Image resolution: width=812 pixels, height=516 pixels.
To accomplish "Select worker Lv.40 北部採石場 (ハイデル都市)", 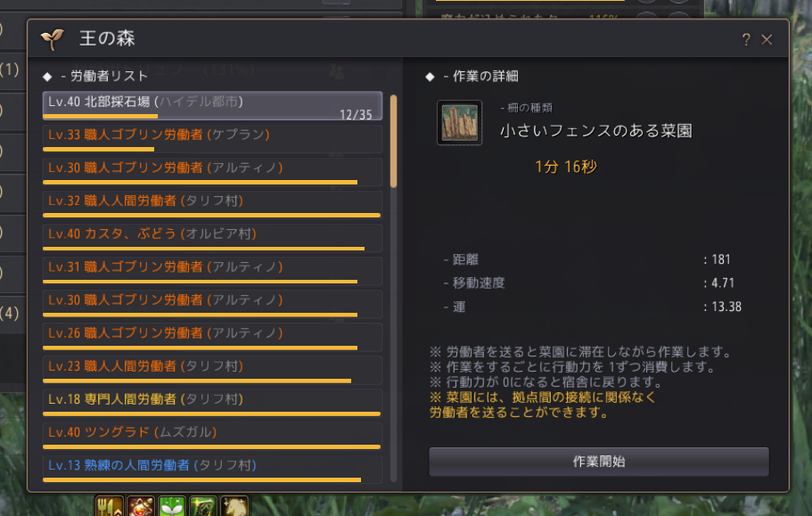I will [212, 105].
